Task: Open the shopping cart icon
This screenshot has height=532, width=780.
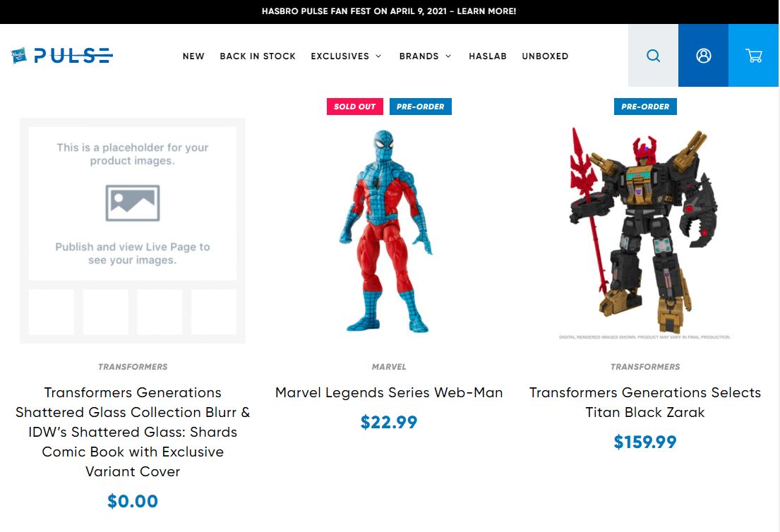Action: (754, 55)
